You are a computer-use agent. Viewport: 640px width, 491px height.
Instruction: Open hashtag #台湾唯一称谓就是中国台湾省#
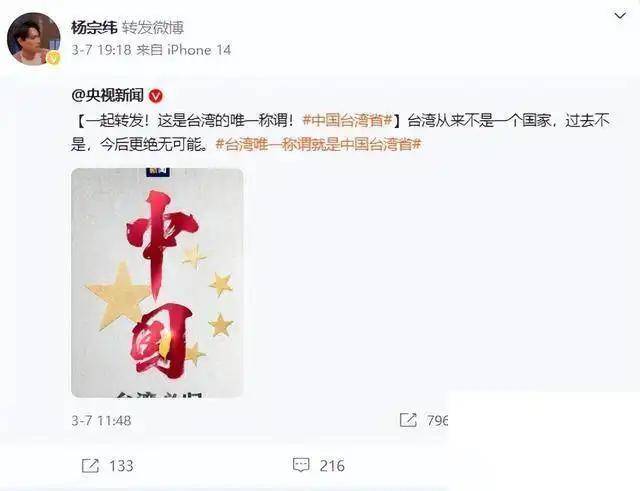tap(318, 144)
